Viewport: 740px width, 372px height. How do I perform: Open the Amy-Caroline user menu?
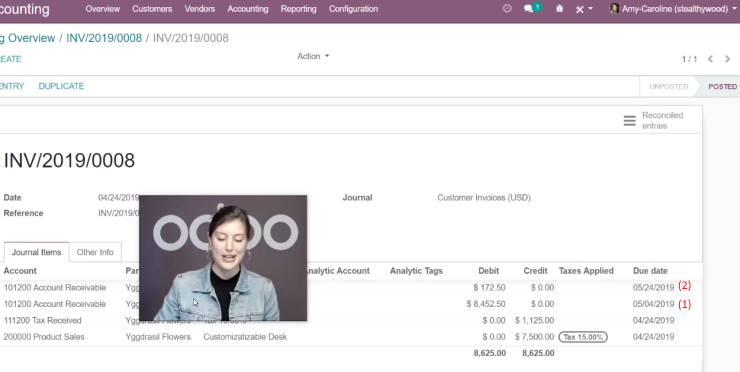coord(674,8)
